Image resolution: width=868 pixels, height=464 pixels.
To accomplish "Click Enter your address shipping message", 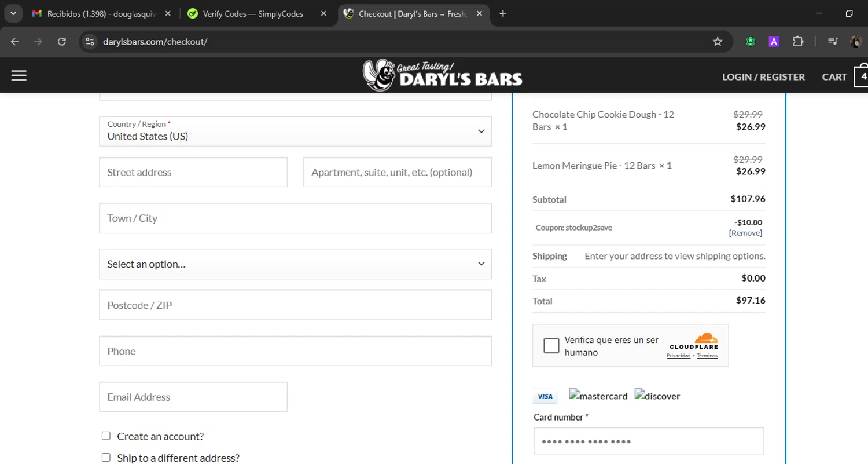I will coord(675,256).
